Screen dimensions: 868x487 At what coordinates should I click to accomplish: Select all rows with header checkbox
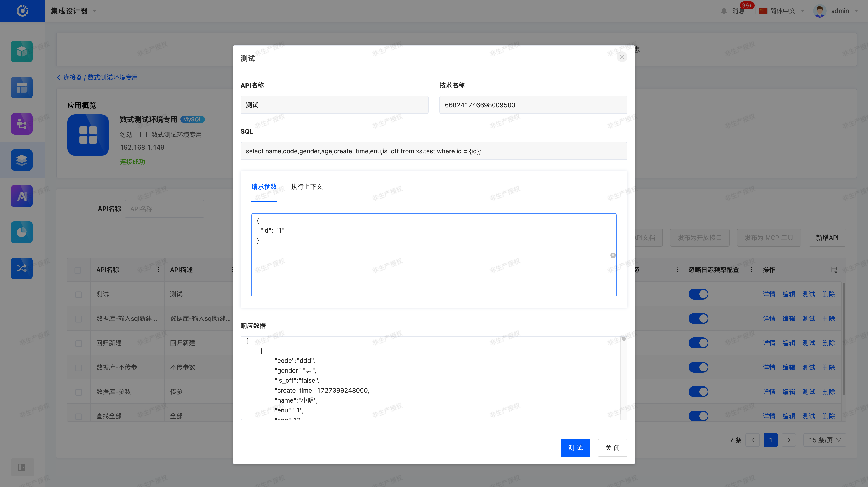(78, 270)
